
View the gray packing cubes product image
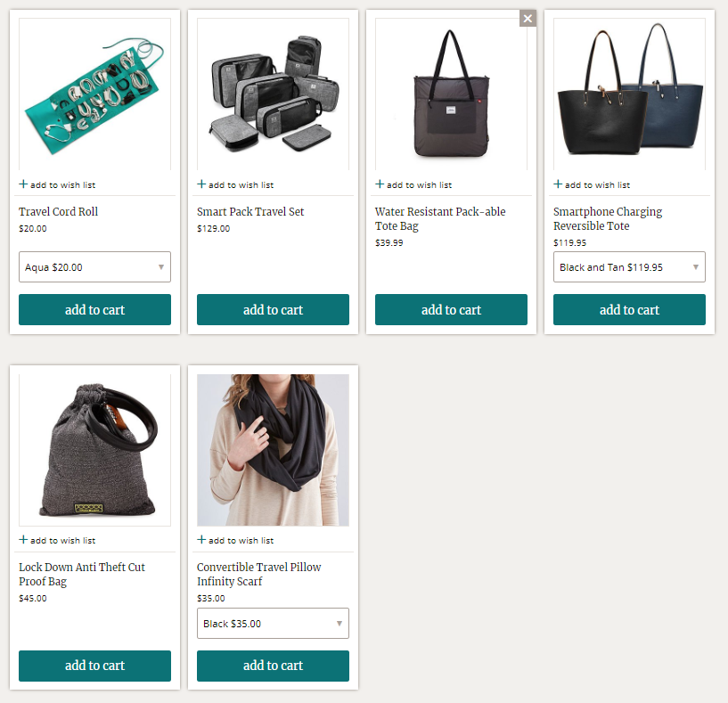point(273,94)
